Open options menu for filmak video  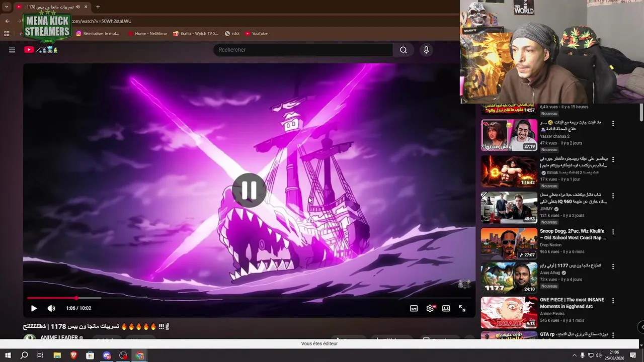(613, 159)
